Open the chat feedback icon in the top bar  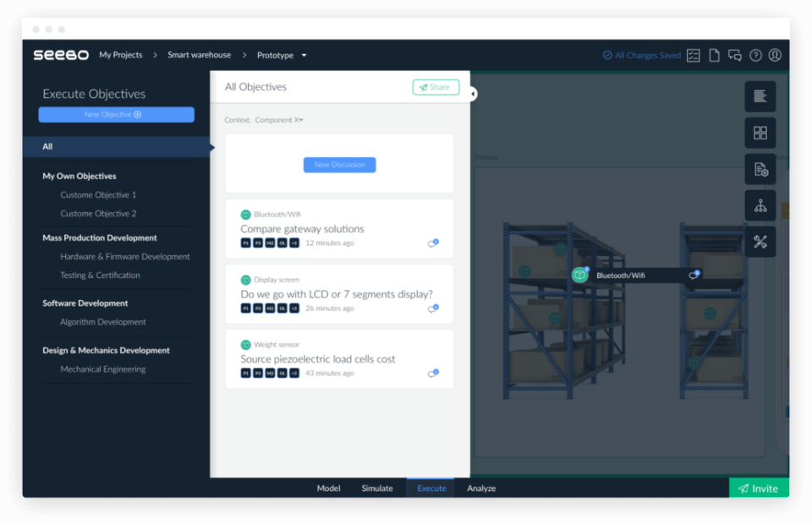coord(735,55)
